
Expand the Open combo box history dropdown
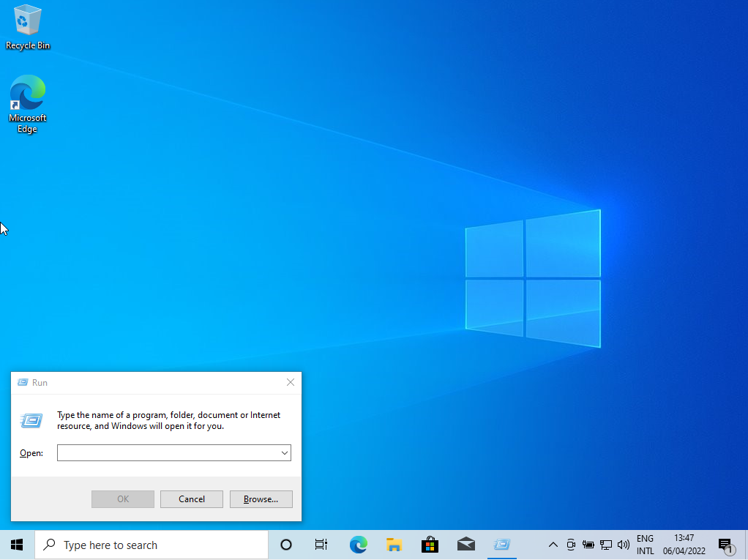point(285,452)
